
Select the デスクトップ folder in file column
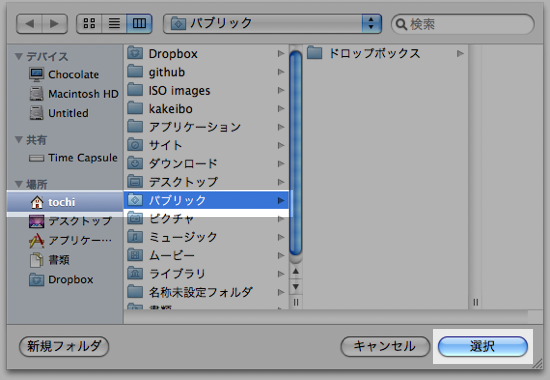point(206,182)
